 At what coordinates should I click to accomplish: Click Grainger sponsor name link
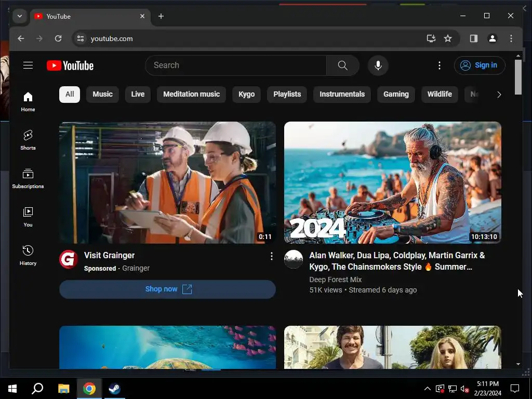coord(136,268)
